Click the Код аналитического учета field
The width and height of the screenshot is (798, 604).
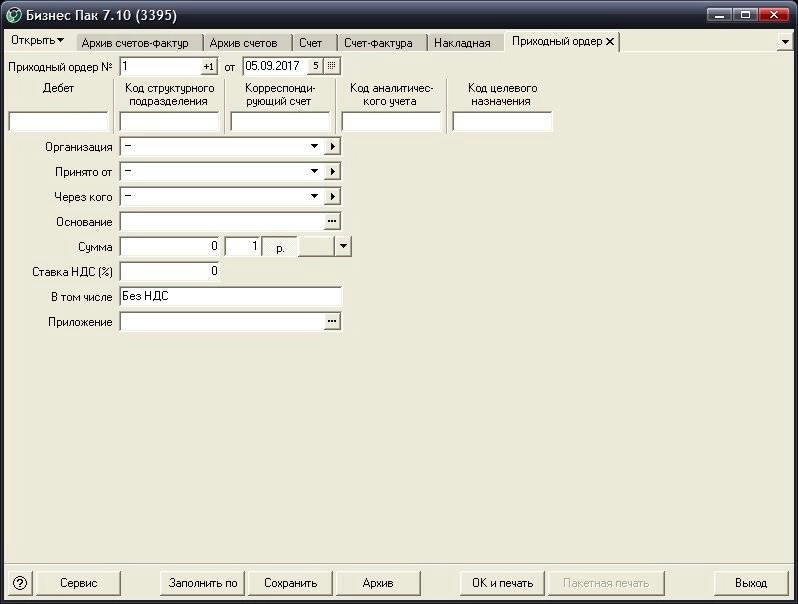pyautogui.click(x=391, y=122)
